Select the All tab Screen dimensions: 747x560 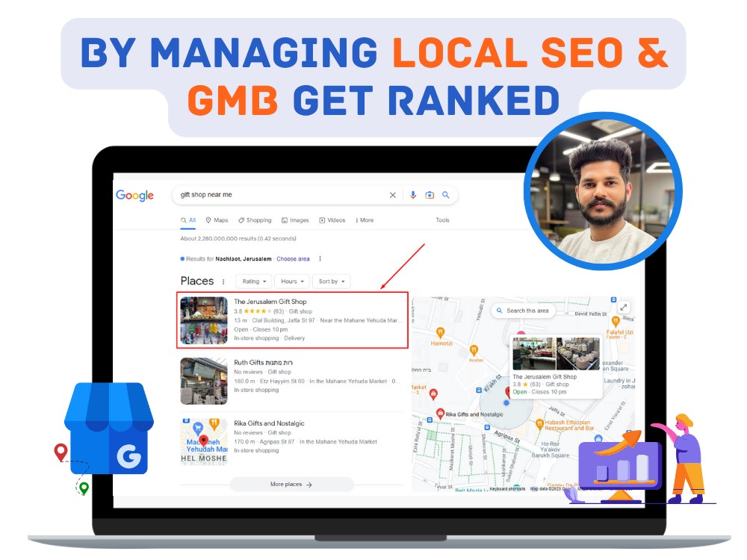188,220
